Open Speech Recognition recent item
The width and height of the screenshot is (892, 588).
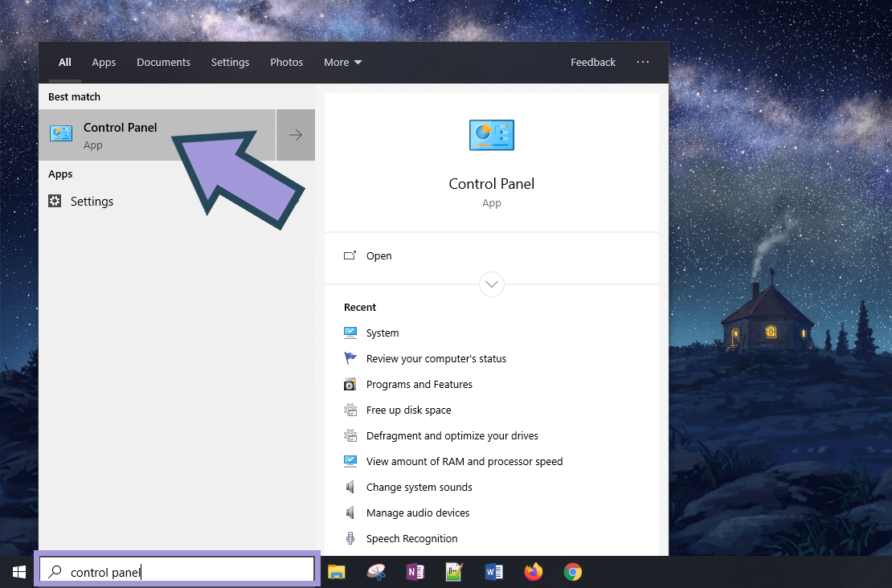click(x=411, y=538)
